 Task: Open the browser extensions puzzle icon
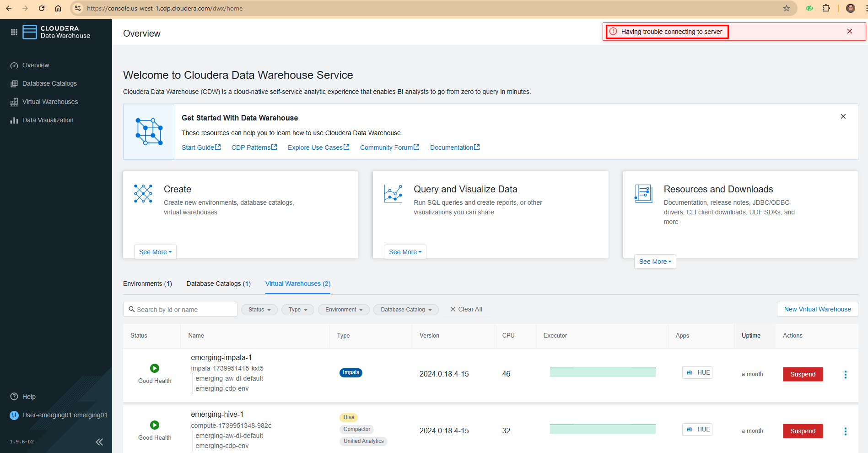coord(826,8)
